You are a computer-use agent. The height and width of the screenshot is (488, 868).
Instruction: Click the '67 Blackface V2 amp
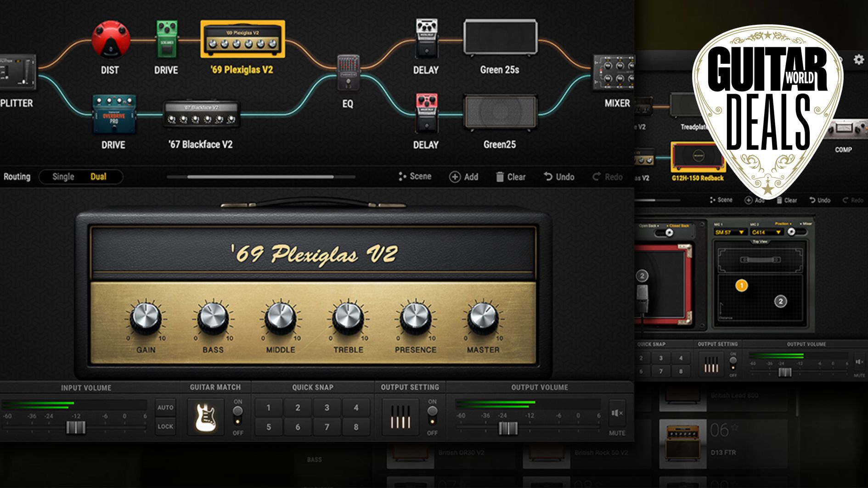coord(201,114)
